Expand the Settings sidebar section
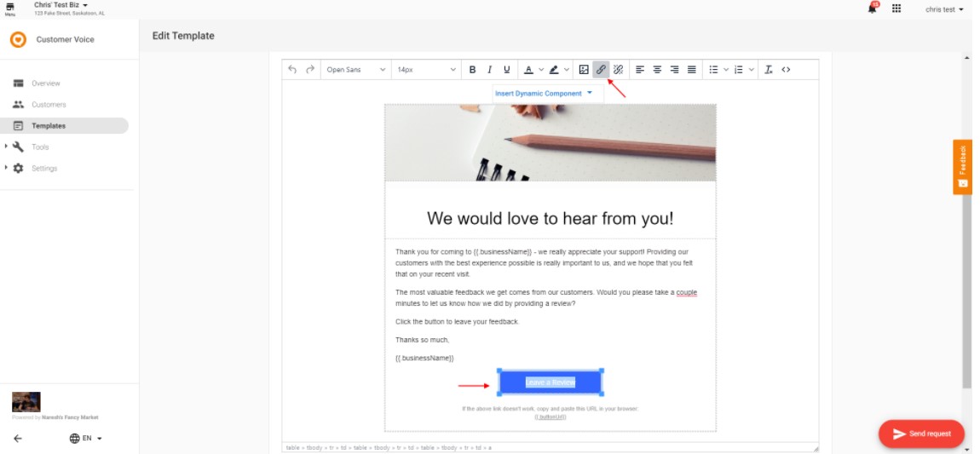The image size is (980, 454). pos(6,168)
